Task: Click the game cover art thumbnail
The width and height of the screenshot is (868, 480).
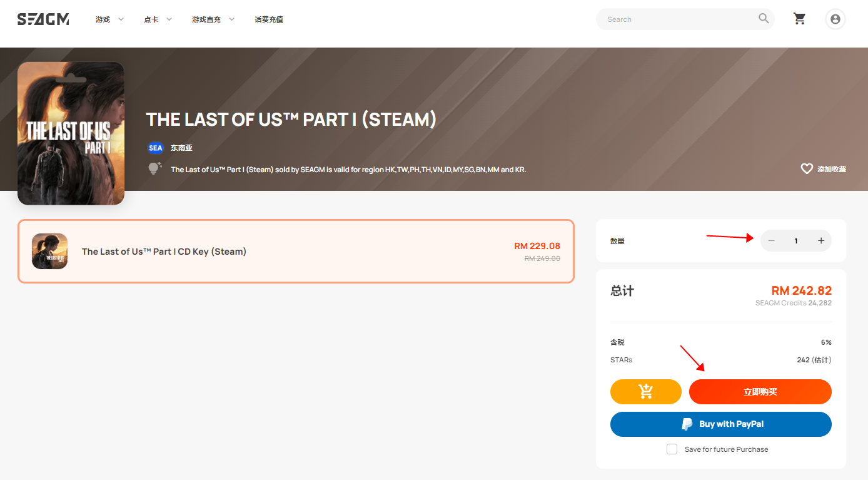Action: (71, 133)
